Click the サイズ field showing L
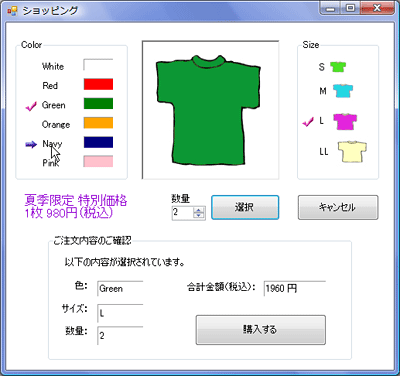Viewport: 400px width, 376px height. point(120,313)
